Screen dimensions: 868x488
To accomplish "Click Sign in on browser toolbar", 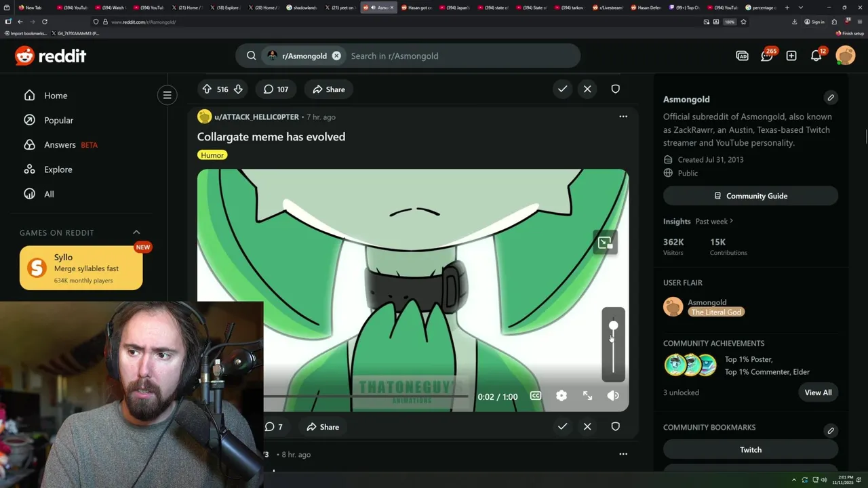I will point(814,22).
